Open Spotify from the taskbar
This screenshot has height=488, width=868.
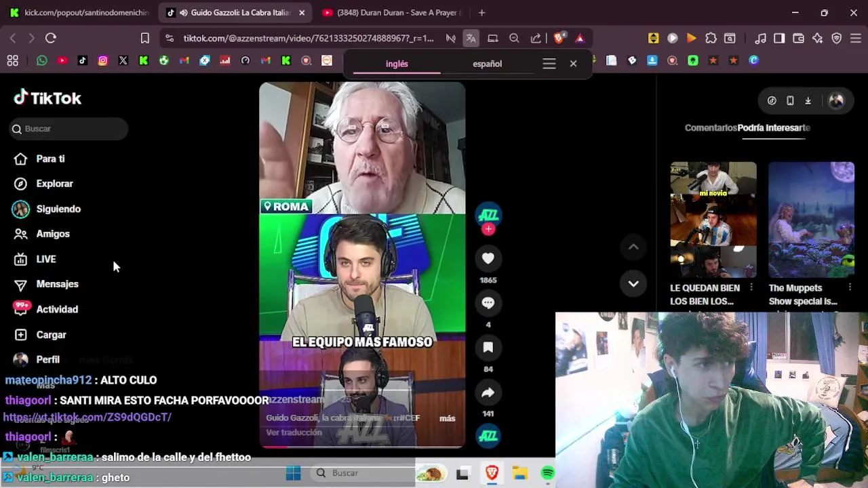[x=548, y=473]
